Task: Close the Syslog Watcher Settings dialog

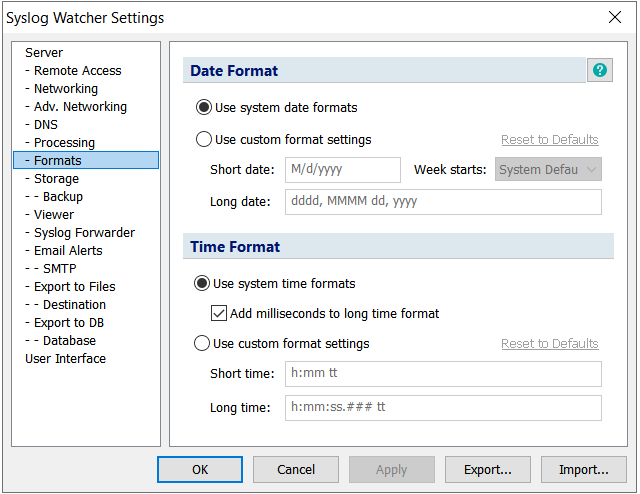Action: click(615, 18)
